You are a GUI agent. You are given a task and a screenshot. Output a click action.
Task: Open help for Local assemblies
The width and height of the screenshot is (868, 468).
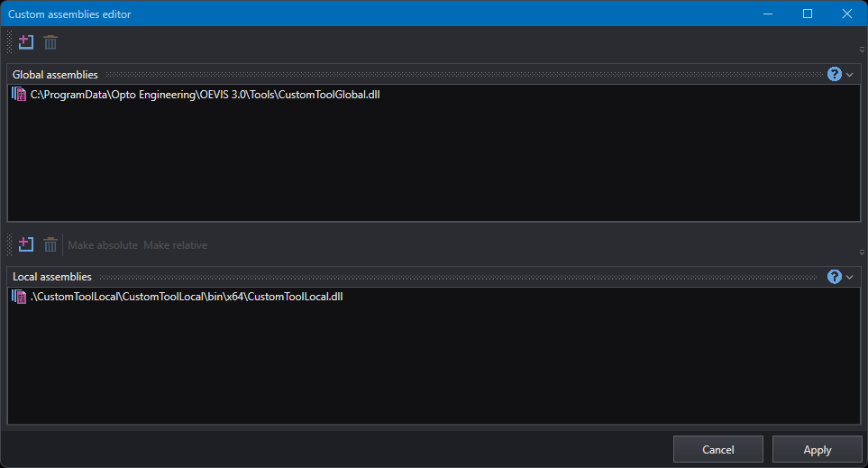[x=835, y=276]
